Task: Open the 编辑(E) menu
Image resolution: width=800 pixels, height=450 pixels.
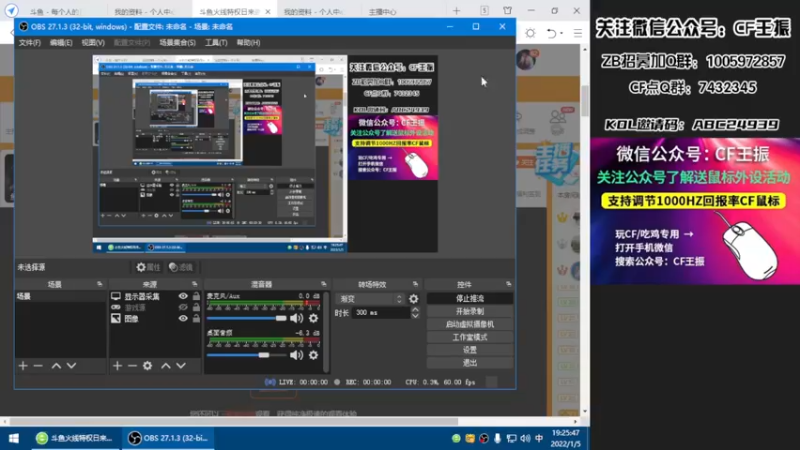Action: click(61, 43)
